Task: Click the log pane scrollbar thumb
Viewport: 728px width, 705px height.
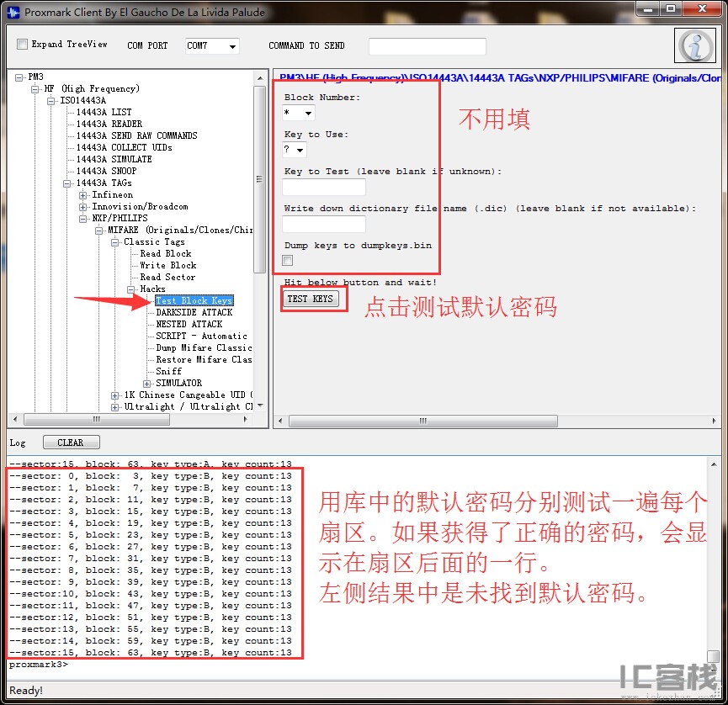Action: (x=713, y=656)
